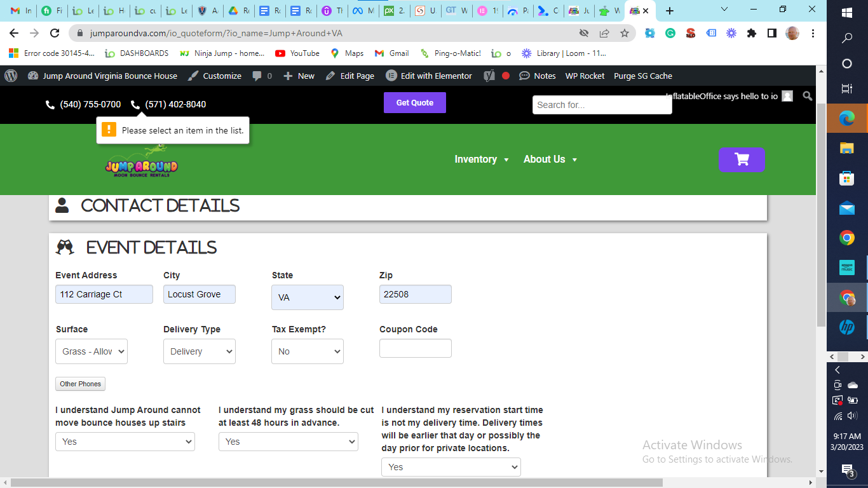868x488 pixels.
Task: Click the shopping cart icon button
Action: (x=741, y=159)
